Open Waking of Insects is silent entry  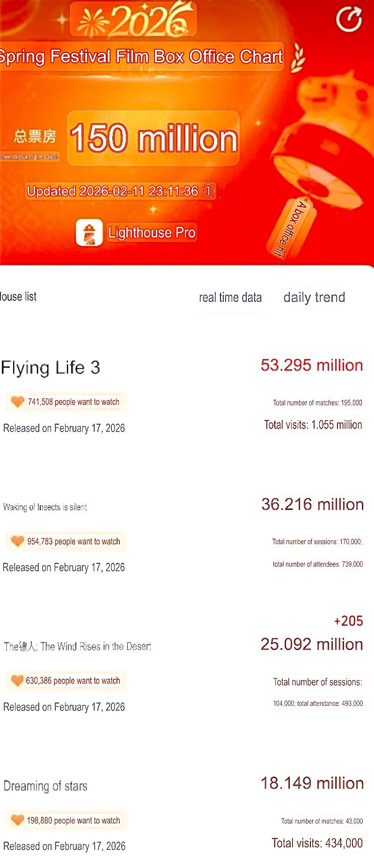pos(45,507)
